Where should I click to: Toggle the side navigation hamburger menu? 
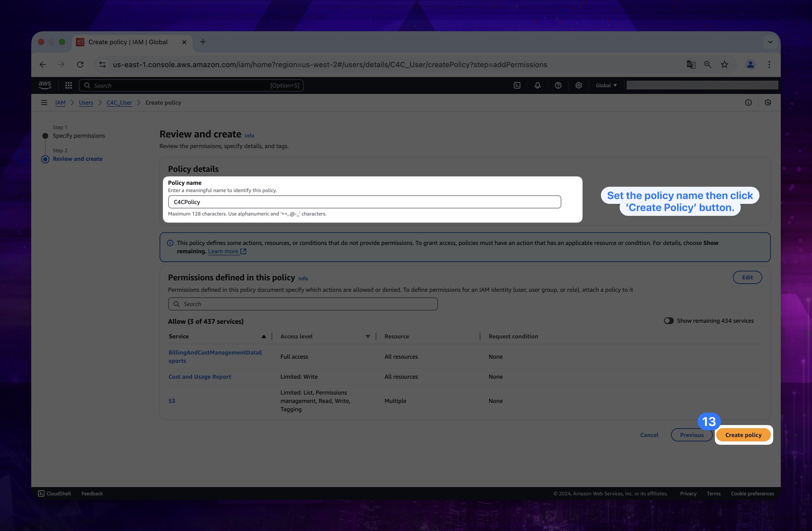click(44, 102)
